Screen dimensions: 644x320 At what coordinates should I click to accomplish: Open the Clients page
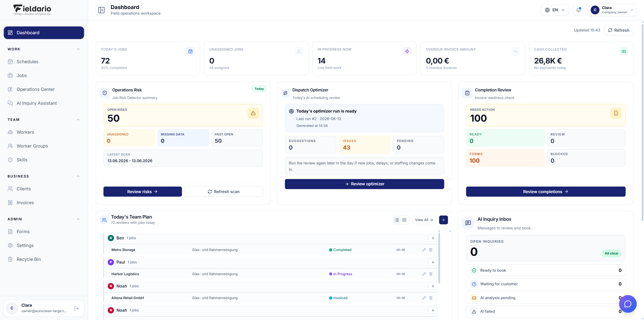click(44, 189)
